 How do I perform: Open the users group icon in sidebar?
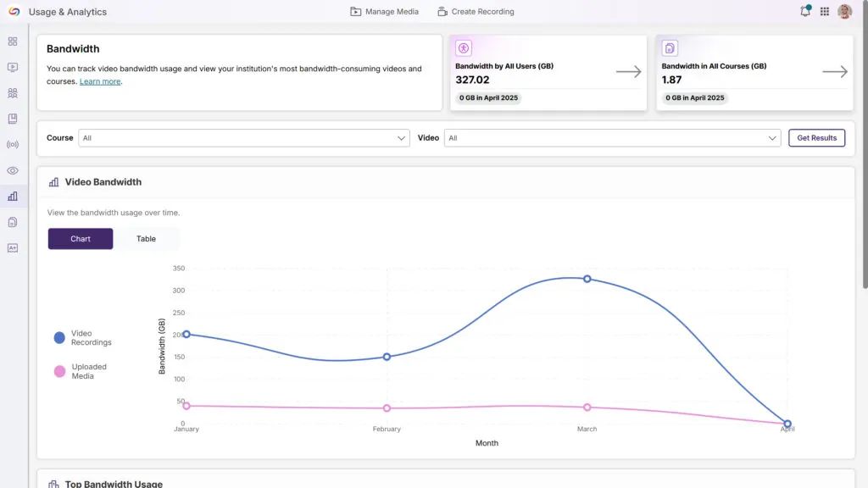(x=13, y=93)
